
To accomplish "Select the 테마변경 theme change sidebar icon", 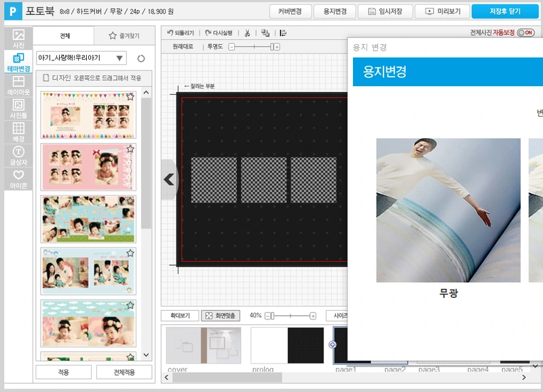I will click(x=18, y=62).
